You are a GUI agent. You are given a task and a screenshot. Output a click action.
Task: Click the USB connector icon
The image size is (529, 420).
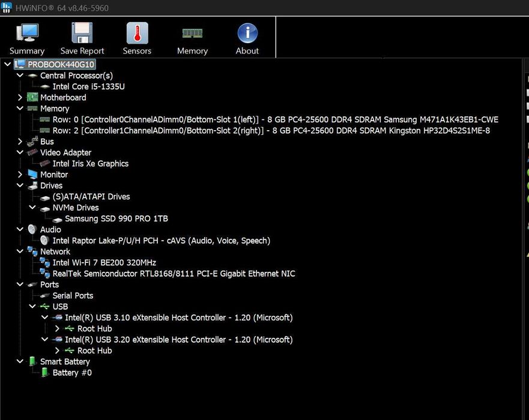[44, 307]
